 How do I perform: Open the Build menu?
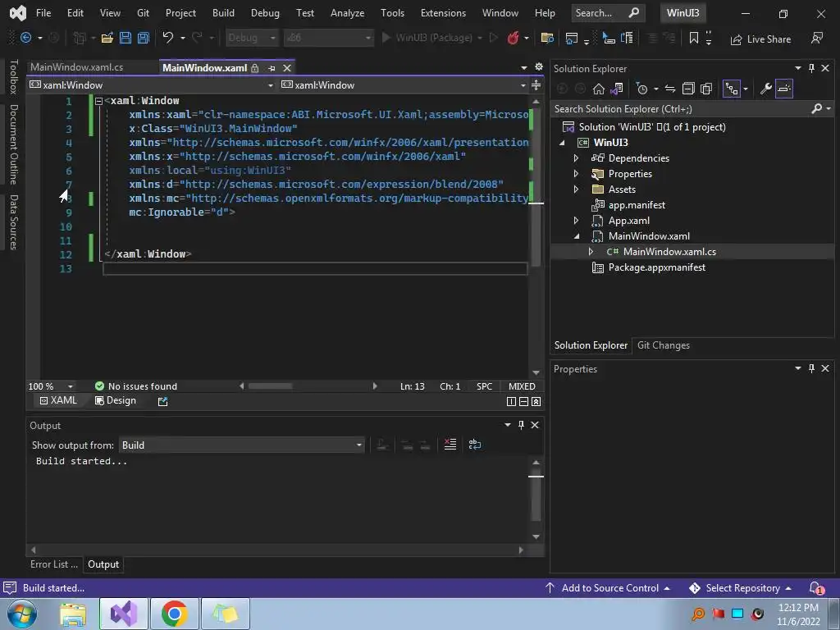(x=223, y=13)
